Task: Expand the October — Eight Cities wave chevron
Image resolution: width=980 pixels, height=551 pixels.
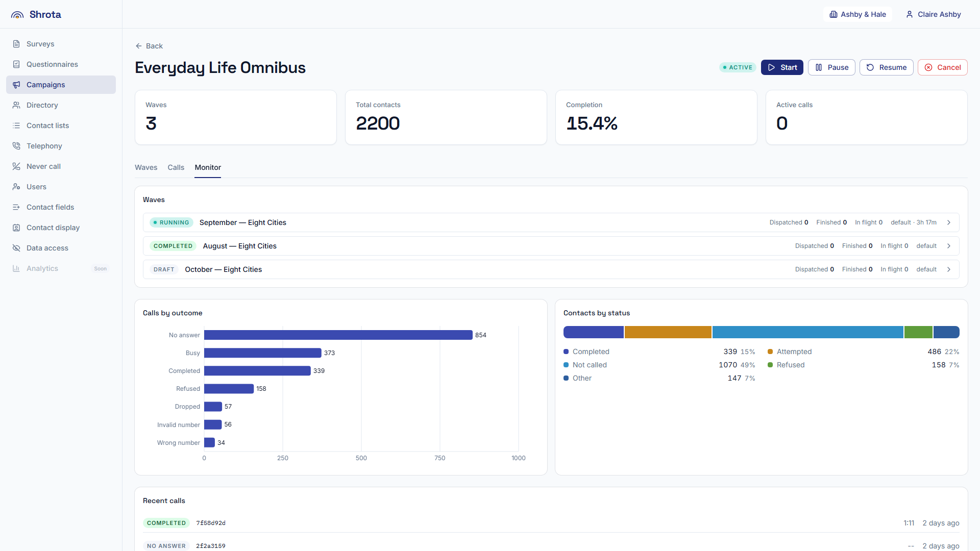Action: coord(949,269)
